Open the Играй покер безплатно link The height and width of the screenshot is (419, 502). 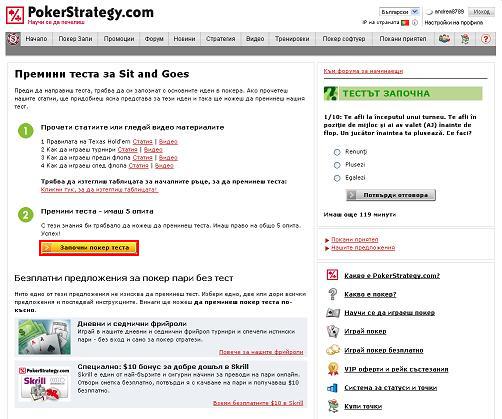click(x=384, y=350)
